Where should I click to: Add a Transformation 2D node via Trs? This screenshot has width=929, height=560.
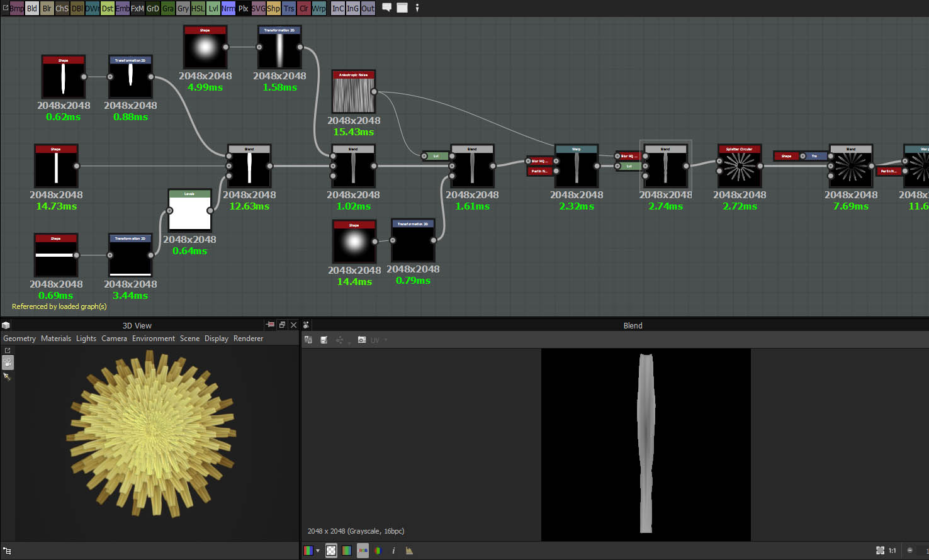tap(288, 8)
